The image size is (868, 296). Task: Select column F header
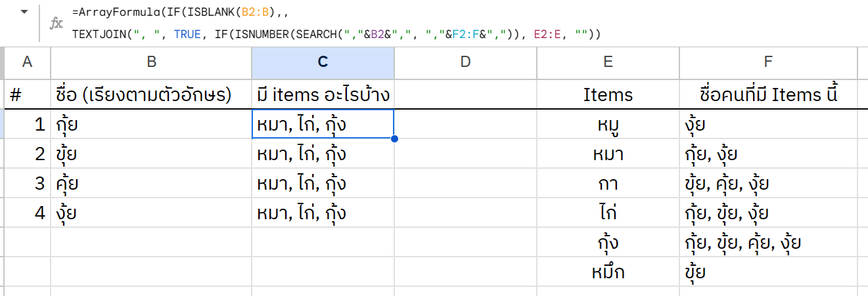pyautogui.click(x=768, y=62)
